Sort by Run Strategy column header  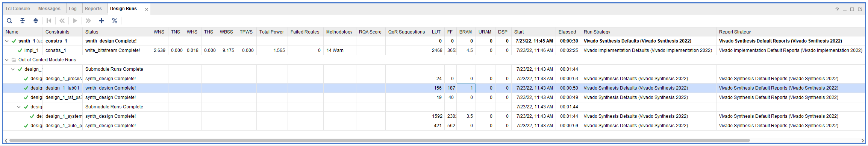tap(648, 32)
